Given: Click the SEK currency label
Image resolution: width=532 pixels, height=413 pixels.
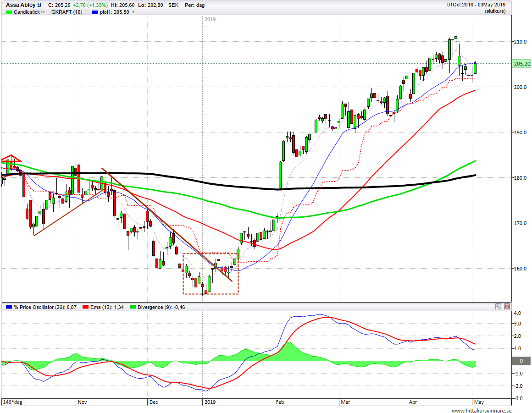Looking at the screenshot, I should [173, 5].
